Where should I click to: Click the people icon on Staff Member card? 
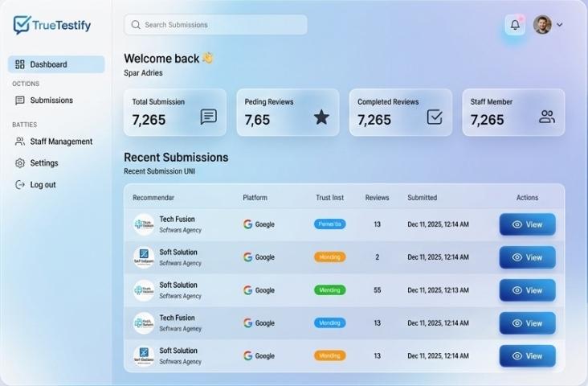pos(547,117)
